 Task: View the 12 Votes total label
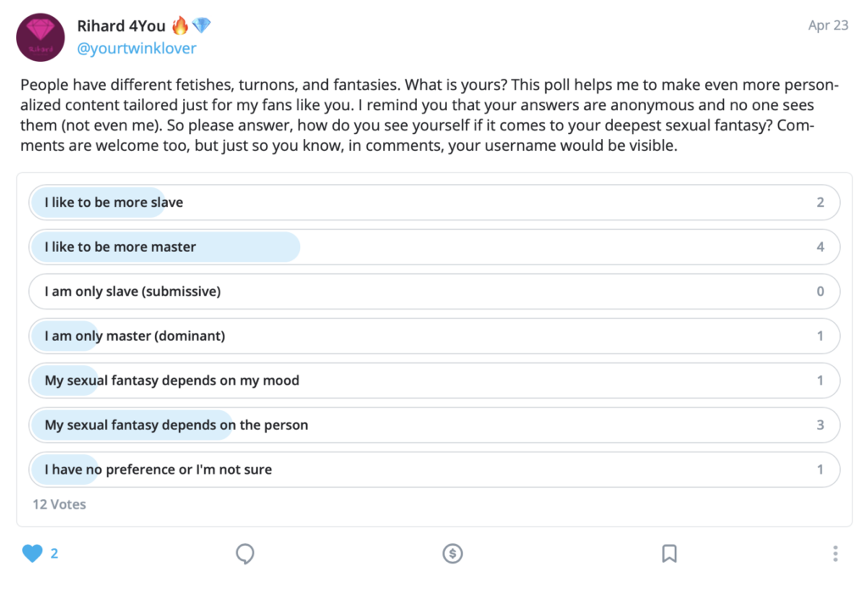click(59, 504)
